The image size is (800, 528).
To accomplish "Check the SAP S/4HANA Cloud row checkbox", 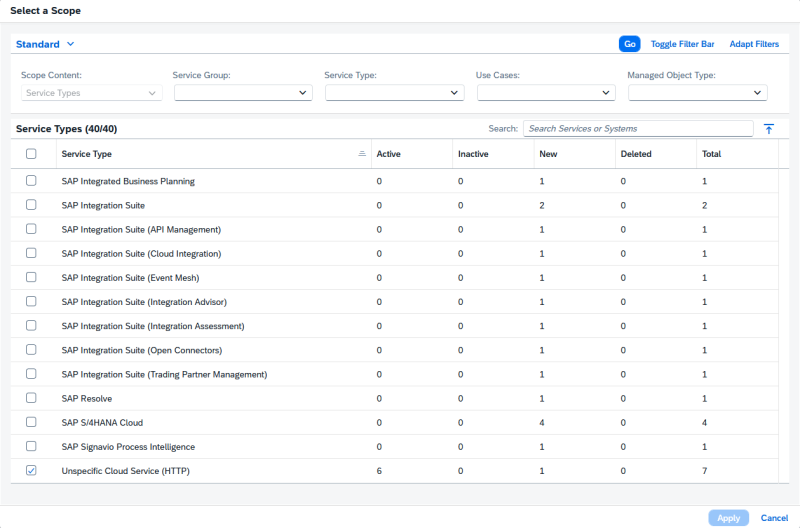I will tap(31, 422).
